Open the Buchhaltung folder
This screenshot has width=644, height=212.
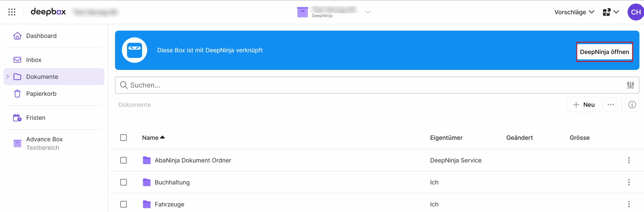coord(172,182)
